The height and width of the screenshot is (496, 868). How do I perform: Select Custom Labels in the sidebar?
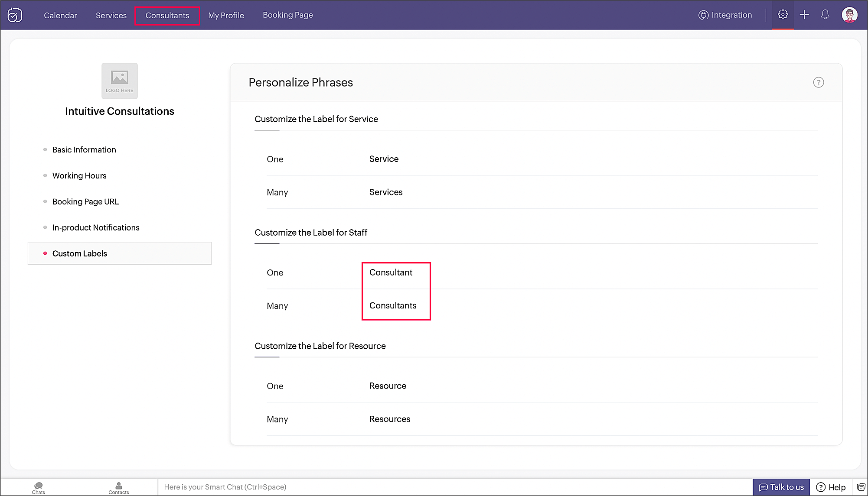click(120, 253)
